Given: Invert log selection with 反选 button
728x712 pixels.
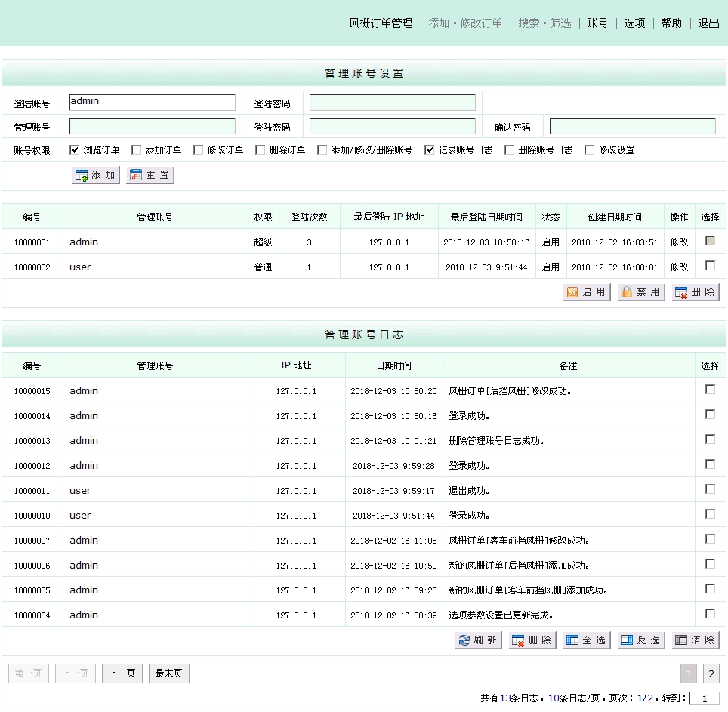Looking at the screenshot, I should tap(640, 640).
